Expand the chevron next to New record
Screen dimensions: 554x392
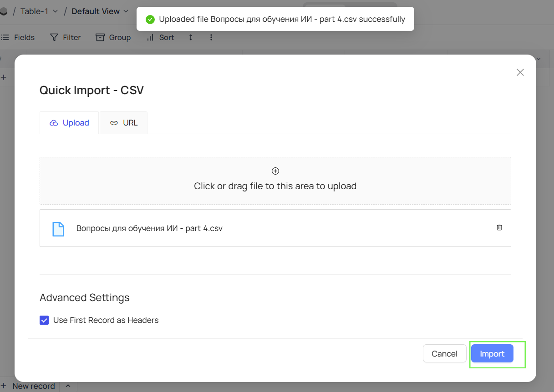click(68, 386)
